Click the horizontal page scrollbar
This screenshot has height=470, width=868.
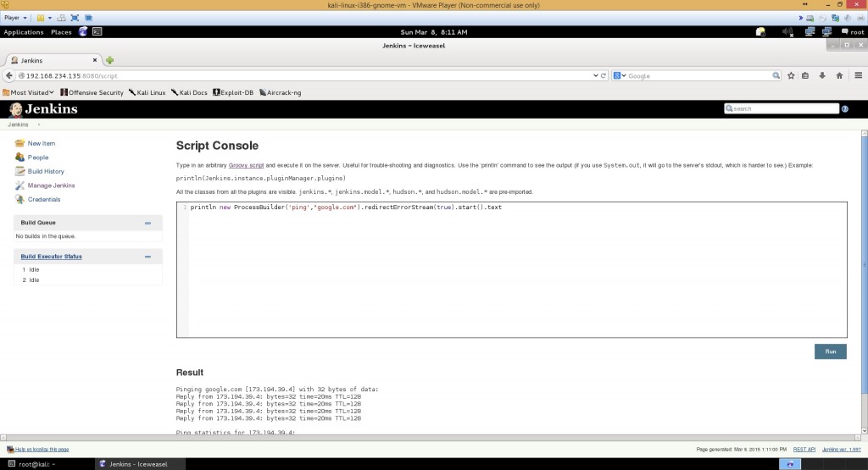pyautogui.click(x=430, y=437)
